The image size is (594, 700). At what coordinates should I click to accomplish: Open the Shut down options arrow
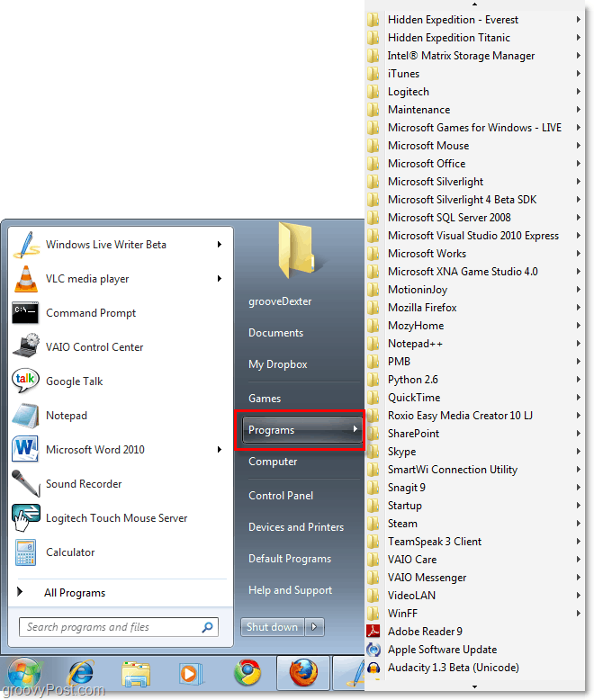(314, 627)
